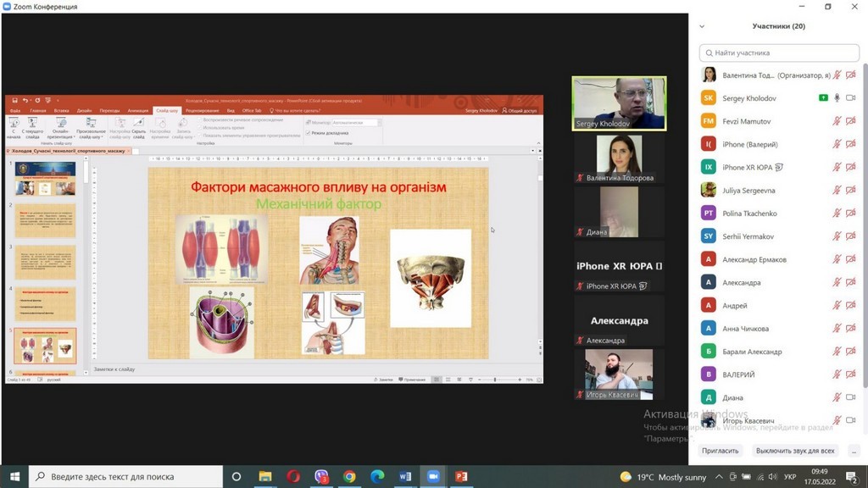
Task: Click Sergey Kholodov's microphone icon in participants list
Action: [x=837, y=98]
